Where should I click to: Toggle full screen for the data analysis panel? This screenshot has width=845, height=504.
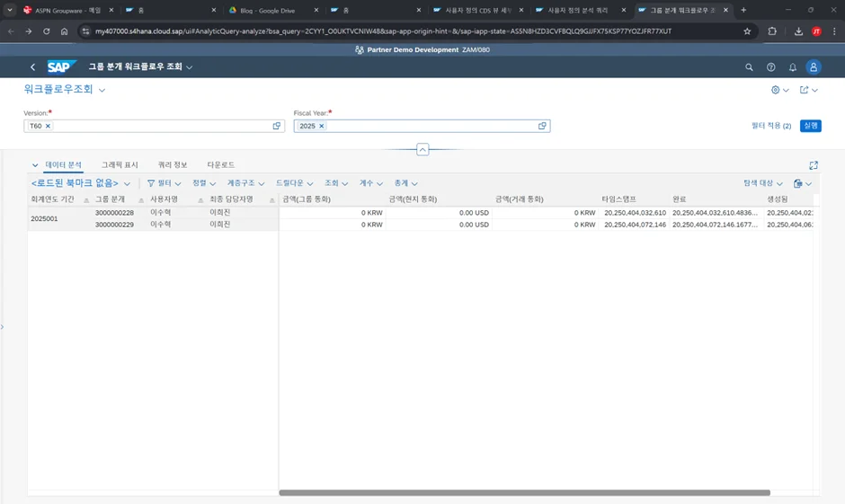coord(814,165)
